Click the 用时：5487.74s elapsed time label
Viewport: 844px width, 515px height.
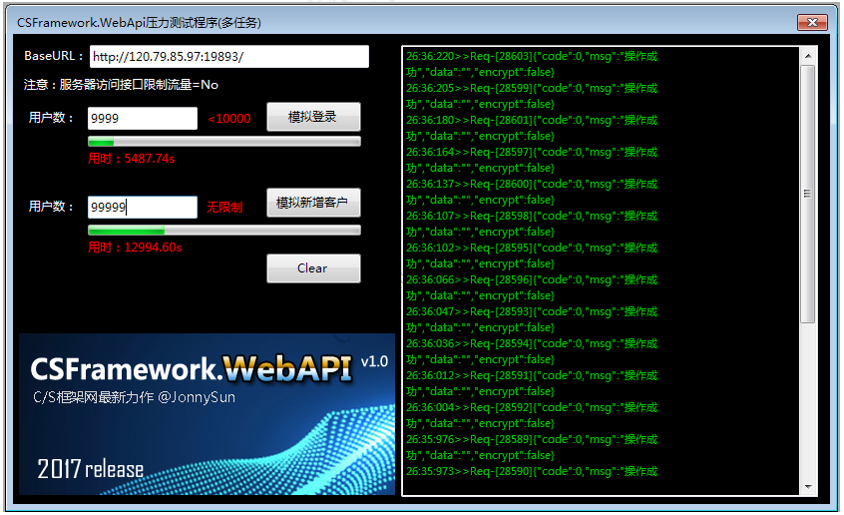[131, 159]
